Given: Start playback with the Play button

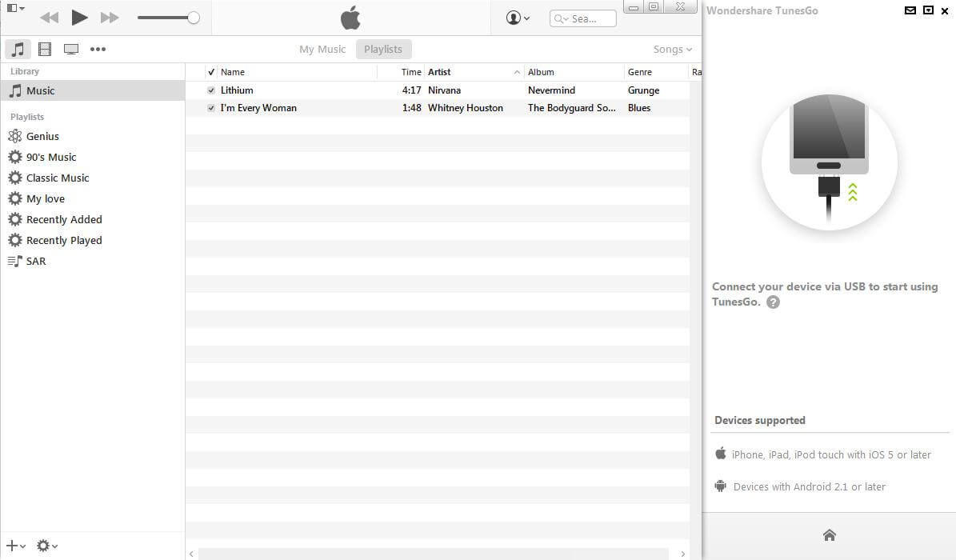Looking at the screenshot, I should point(79,18).
